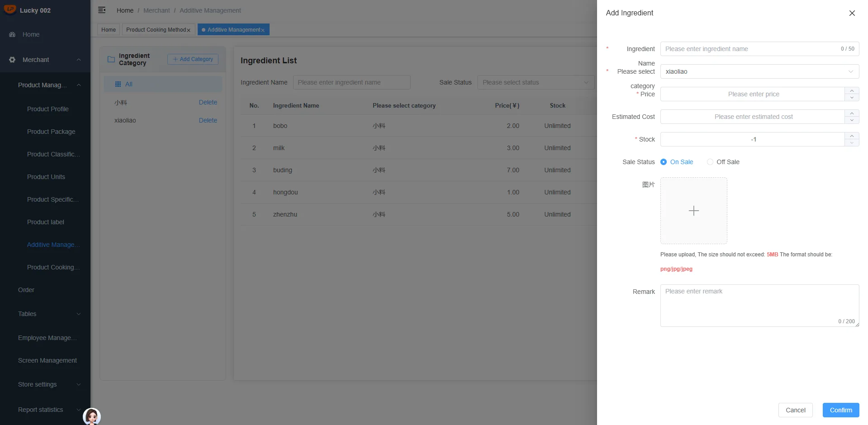Click the Add Category button
This screenshot has height=425, width=868.
click(x=193, y=59)
